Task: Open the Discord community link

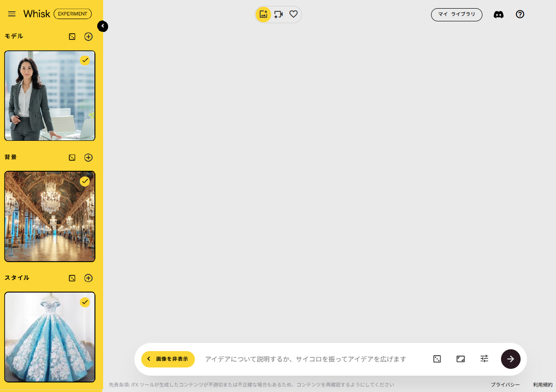Action: click(x=498, y=15)
